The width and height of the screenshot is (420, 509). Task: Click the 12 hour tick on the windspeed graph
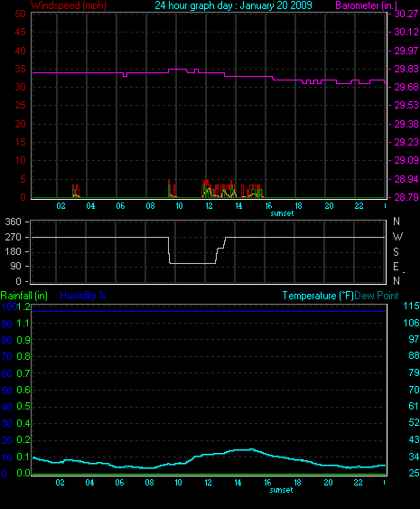click(209, 206)
